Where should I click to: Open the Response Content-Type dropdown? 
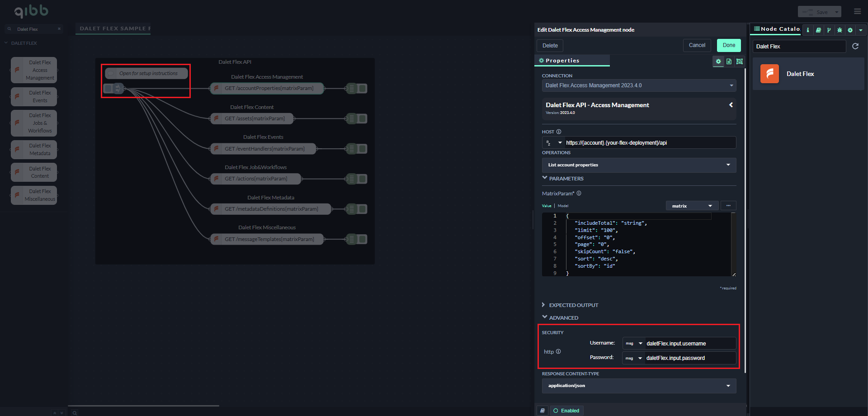(x=639, y=386)
